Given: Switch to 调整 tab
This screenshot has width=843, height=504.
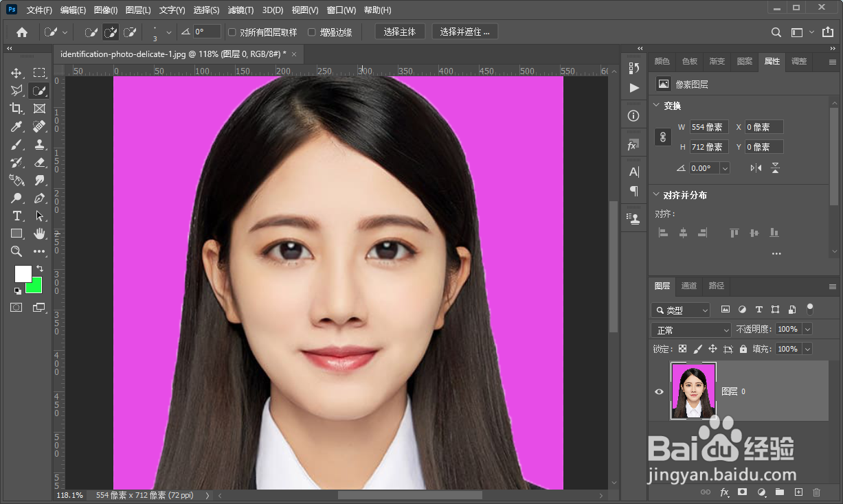Looking at the screenshot, I should pos(799,61).
